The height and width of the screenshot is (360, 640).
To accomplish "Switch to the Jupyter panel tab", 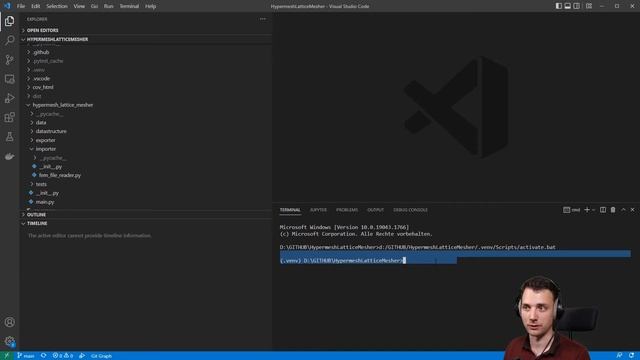I will pos(318,210).
